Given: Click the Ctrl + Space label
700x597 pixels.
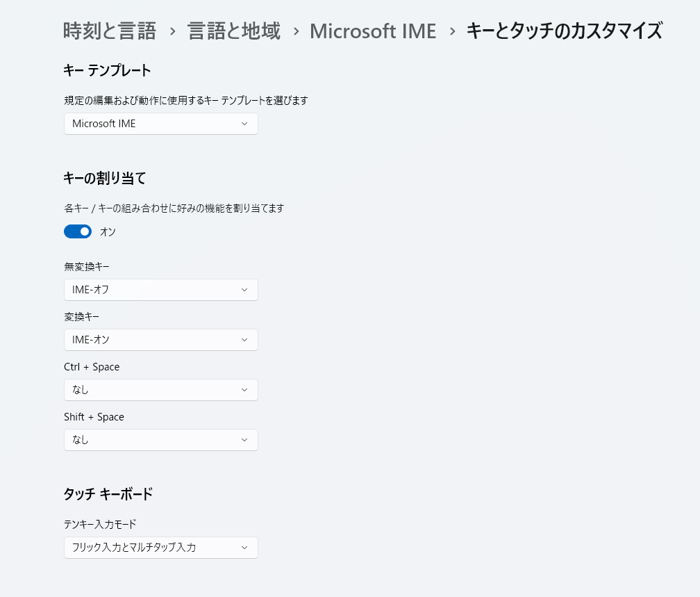Looking at the screenshot, I should click(92, 367).
